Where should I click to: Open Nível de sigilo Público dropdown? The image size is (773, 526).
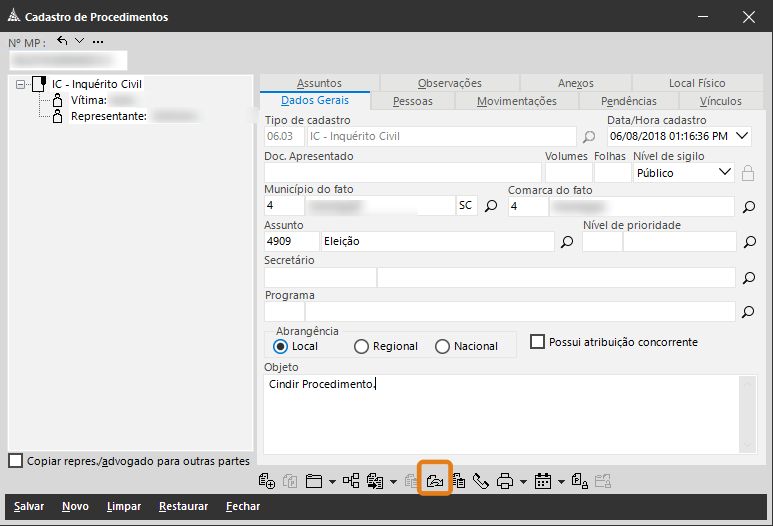[x=724, y=173]
